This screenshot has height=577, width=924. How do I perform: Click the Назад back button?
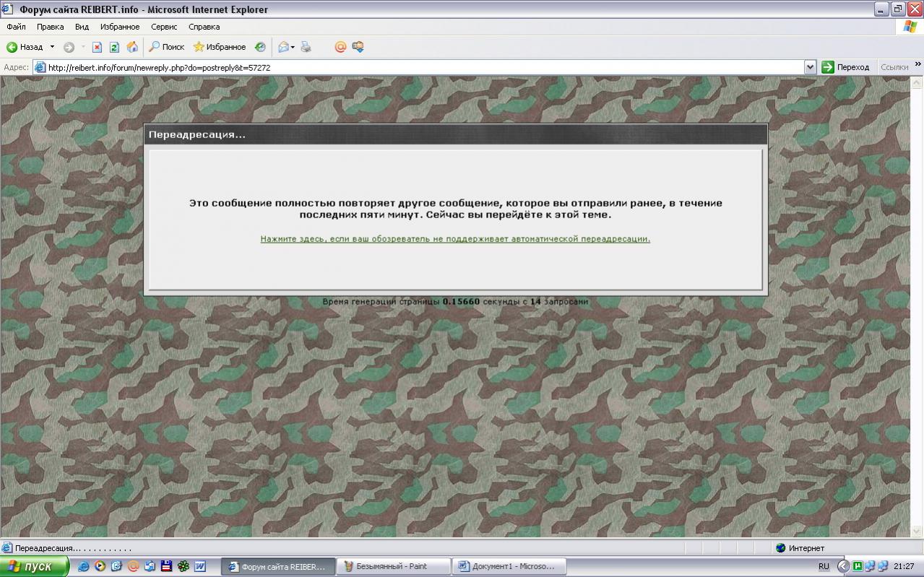[25, 47]
